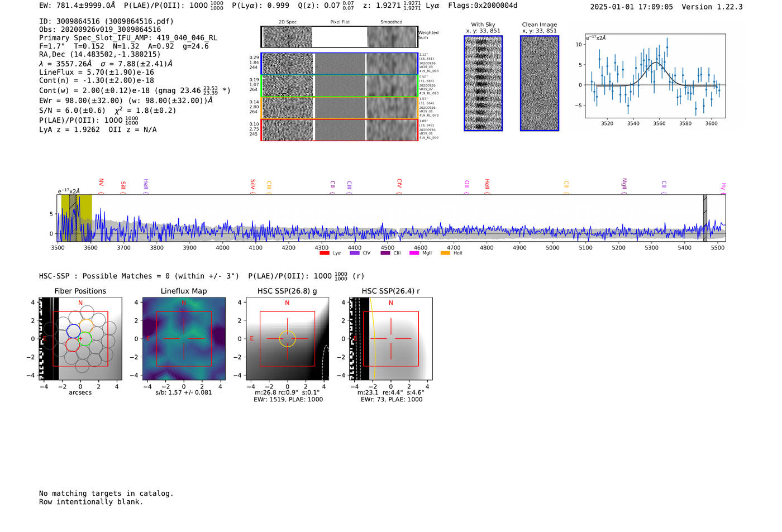Click the orange fiber circle in Fiber Positions
The image size is (782, 532).
click(x=86, y=325)
